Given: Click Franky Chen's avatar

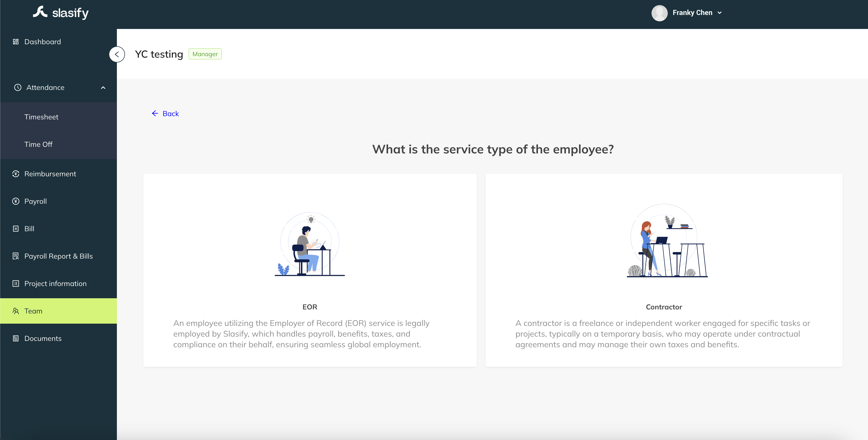Looking at the screenshot, I should pos(659,13).
